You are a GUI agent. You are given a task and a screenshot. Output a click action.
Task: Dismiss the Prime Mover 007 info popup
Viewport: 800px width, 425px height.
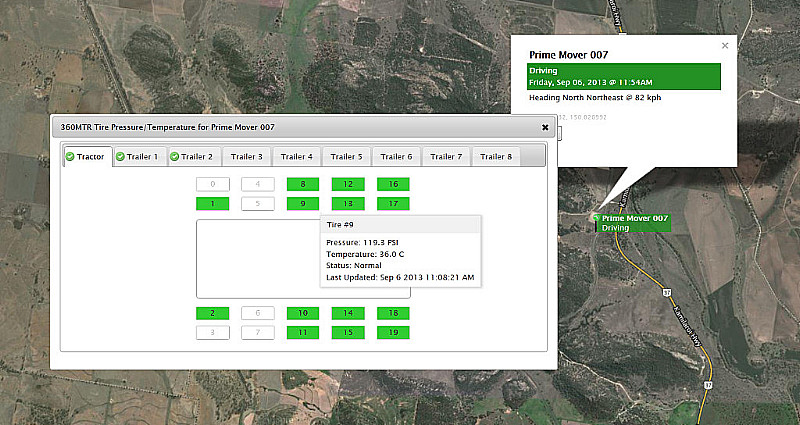click(x=725, y=45)
